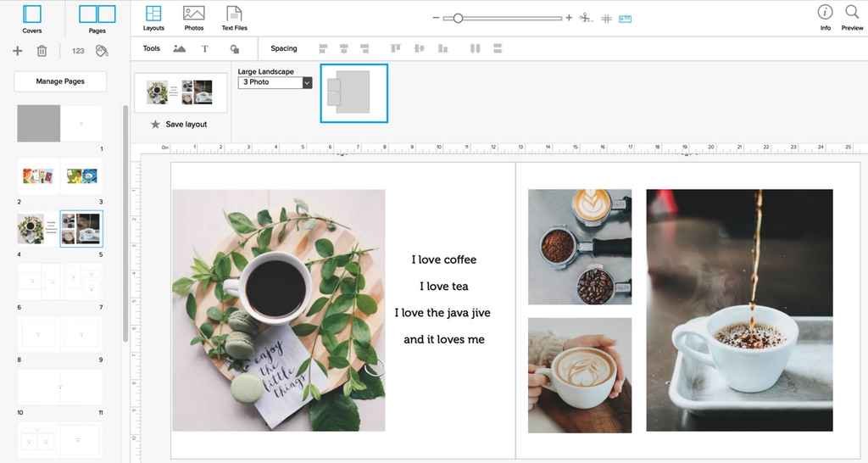The height and width of the screenshot is (463, 868).
Task: Zoom in with the plus icon
Action: pos(569,19)
